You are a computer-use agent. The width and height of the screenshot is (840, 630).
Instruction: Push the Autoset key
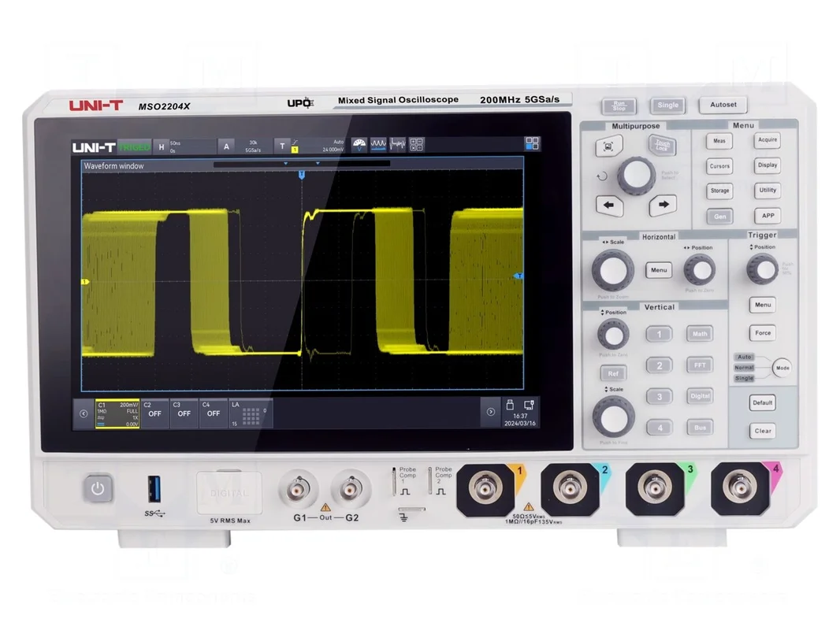point(723,105)
